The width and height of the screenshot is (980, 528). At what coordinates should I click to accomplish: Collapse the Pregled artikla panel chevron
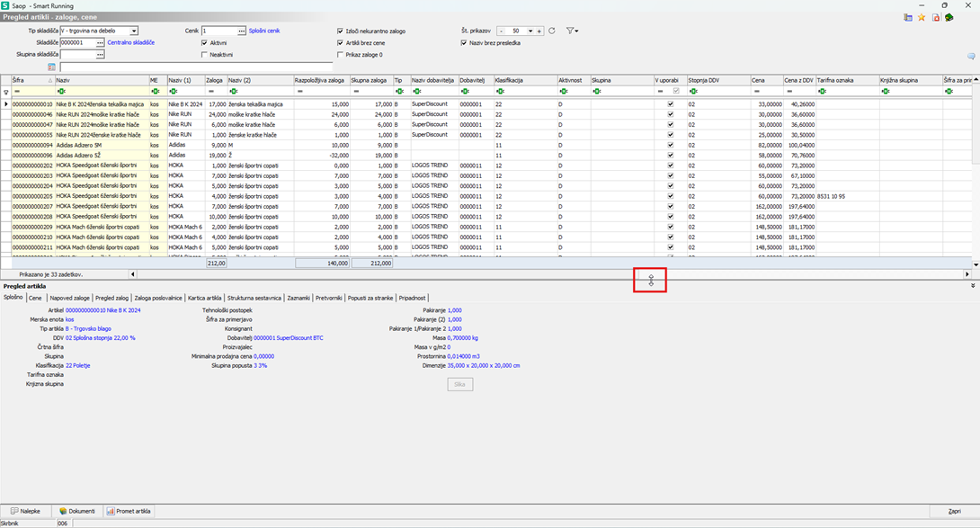pyautogui.click(x=973, y=285)
